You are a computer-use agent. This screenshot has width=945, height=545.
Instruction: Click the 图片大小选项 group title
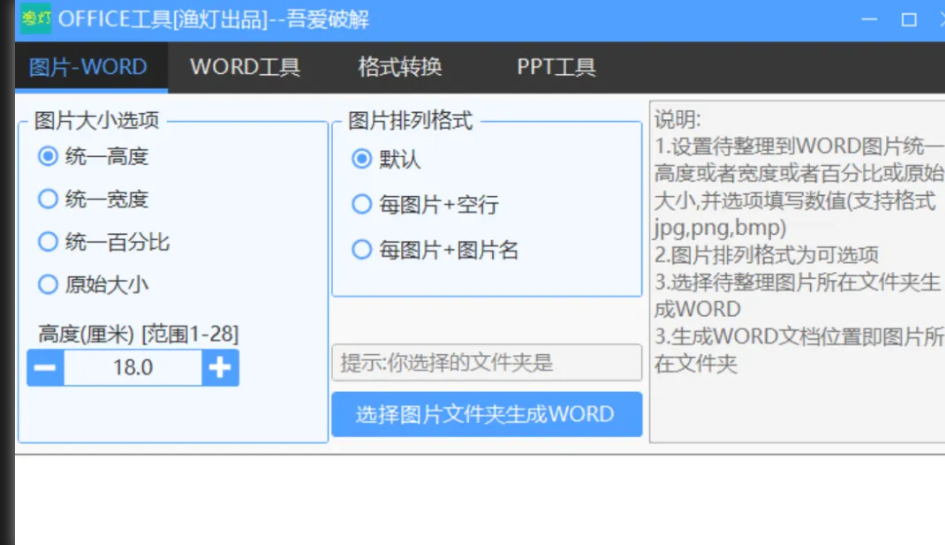pos(97,121)
